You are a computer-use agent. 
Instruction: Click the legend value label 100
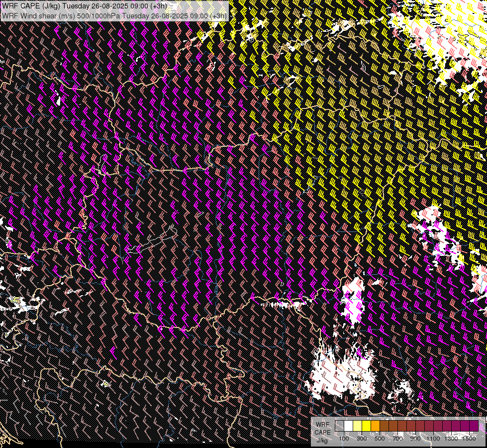(x=344, y=439)
